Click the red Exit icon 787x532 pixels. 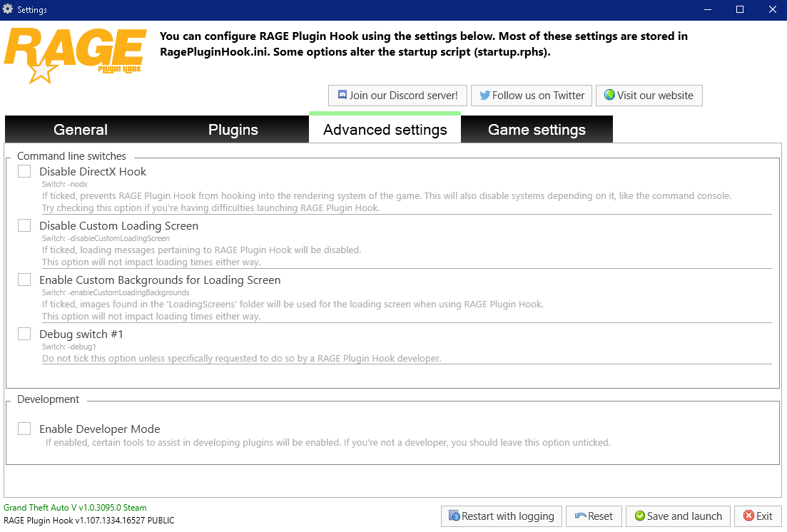tap(748, 516)
